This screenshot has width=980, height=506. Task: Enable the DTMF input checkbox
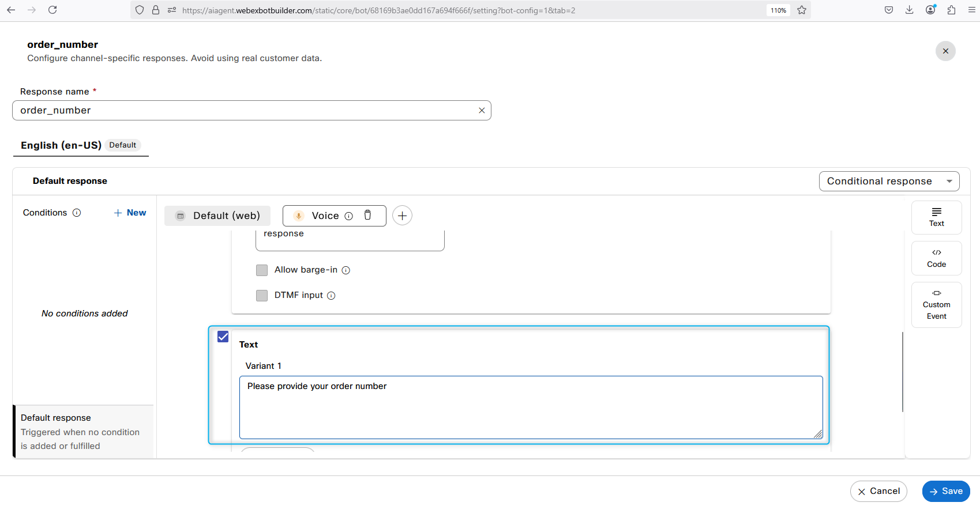[262, 296]
